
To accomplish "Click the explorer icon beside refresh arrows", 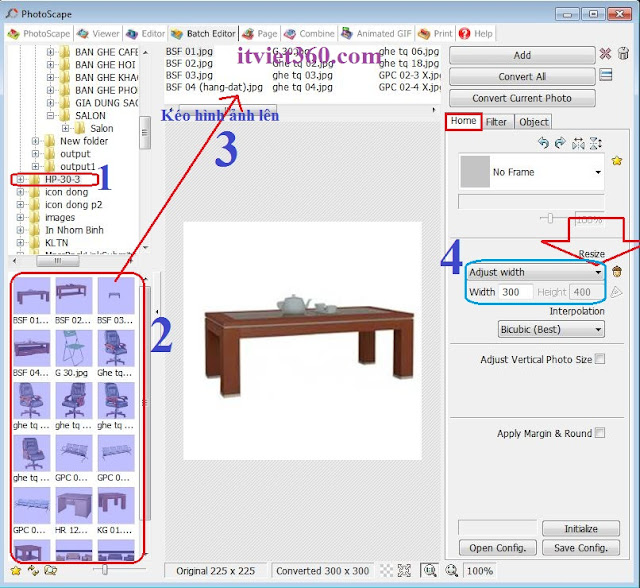I will pyautogui.click(x=51, y=570).
